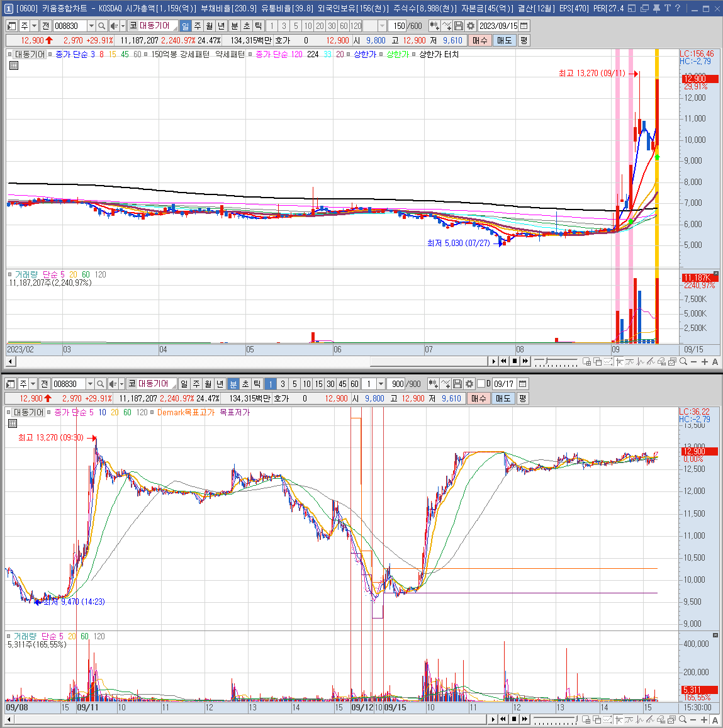723x728 pixels.
Task: Click the bottom chart's zoom slider handle
Action: coord(576,719)
